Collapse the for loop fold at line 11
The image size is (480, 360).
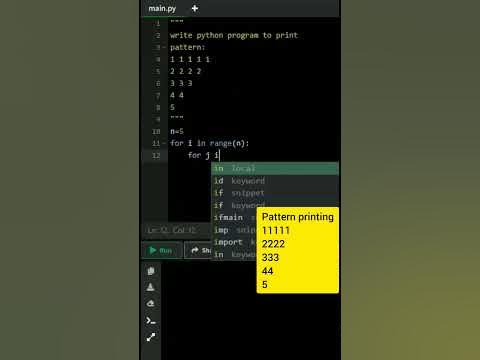(164, 143)
